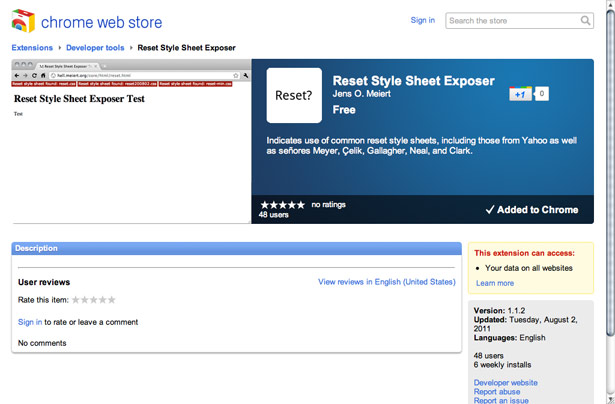615x404 pixels.
Task: Click Sign in to rate or comment
Action: (30, 322)
